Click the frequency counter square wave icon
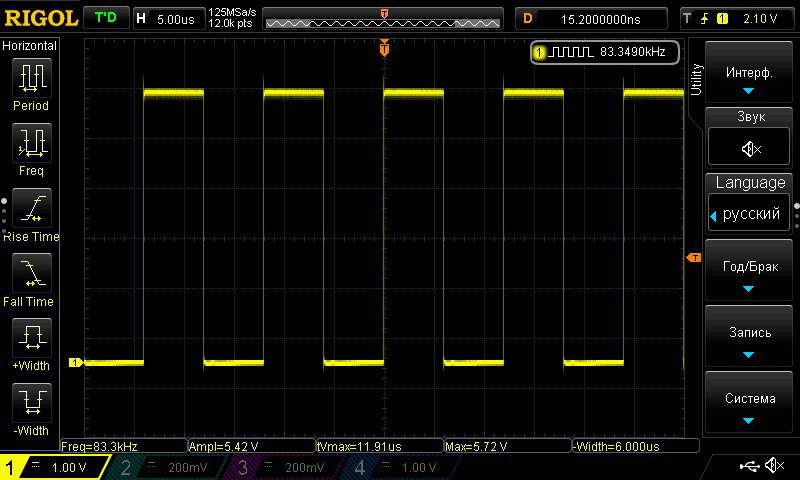 pos(570,52)
